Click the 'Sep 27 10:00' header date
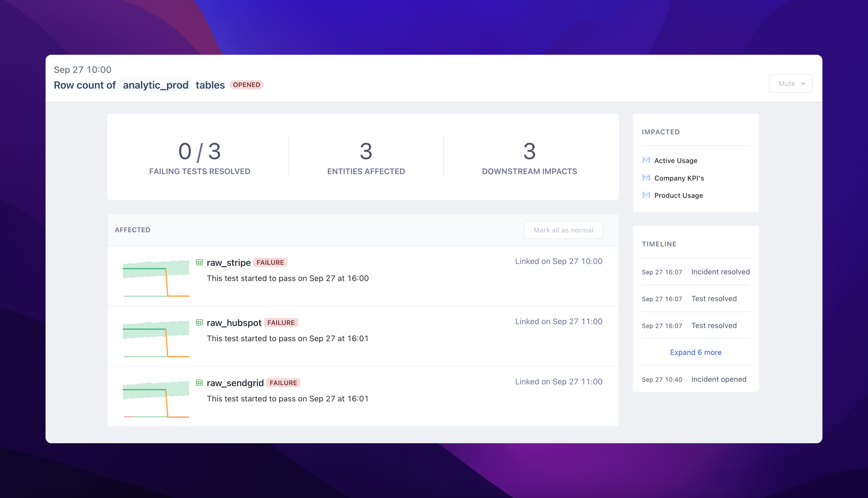Viewport: 868px width, 498px height. [82, 69]
